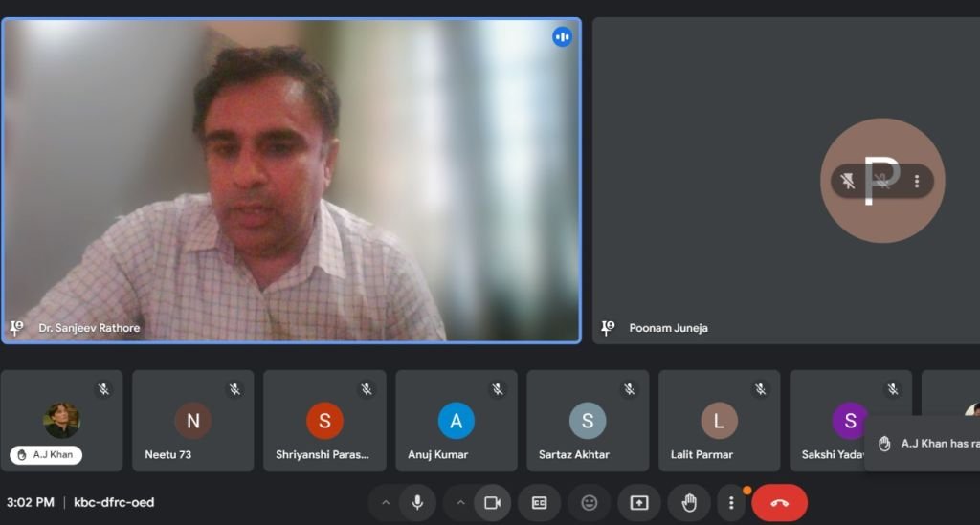980x525 pixels.
Task: Raise hand using the hand icon
Action: 689,503
